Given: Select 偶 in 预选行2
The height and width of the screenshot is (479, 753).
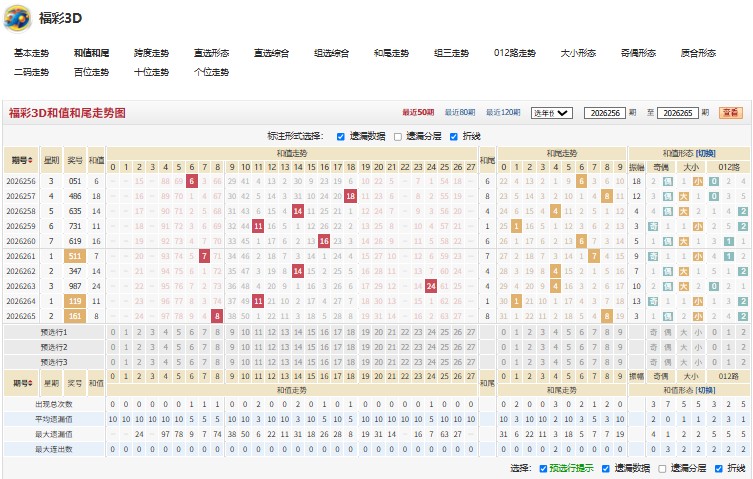Looking at the screenshot, I should [668, 347].
